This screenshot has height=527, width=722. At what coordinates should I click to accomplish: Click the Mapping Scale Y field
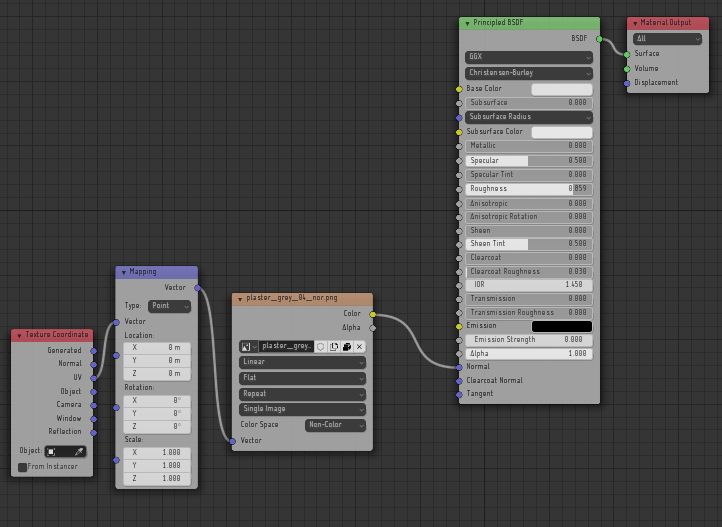pos(157,466)
